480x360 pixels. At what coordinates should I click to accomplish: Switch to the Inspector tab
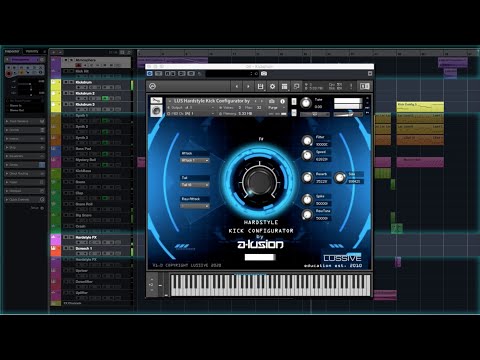12,51
